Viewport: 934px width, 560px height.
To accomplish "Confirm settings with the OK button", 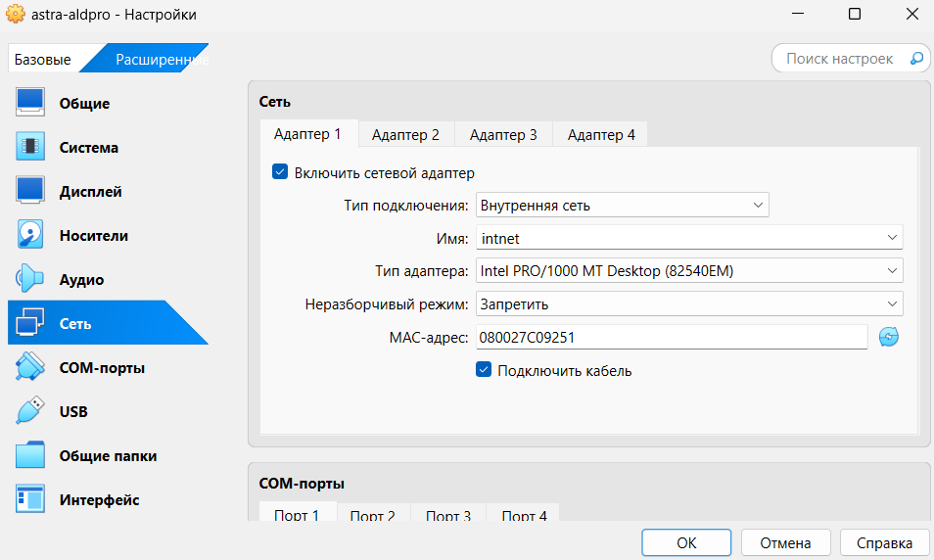I will tap(686, 542).
